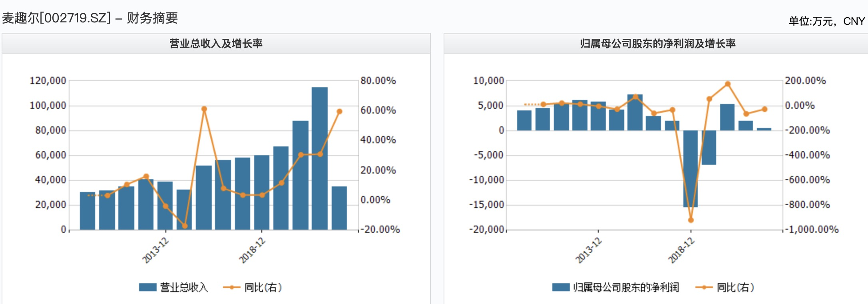The height and width of the screenshot is (304, 868).
Task: Click the rightmost small net profit bar
Action: pos(764,129)
